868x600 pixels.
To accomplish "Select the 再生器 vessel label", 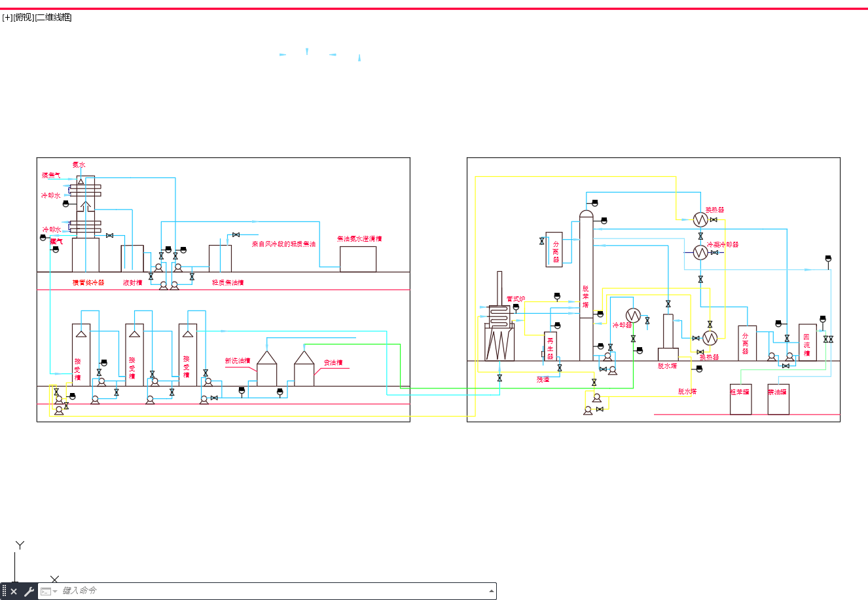I will pyautogui.click(x=551, y=348).
